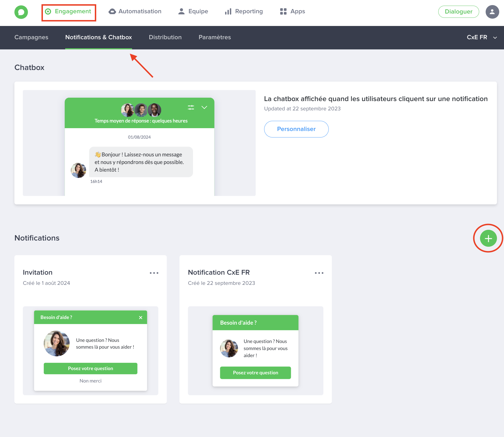The height and width of the screenshot is (437, 504).
Task: Open the Reporting section
Action: coord(244,12)
